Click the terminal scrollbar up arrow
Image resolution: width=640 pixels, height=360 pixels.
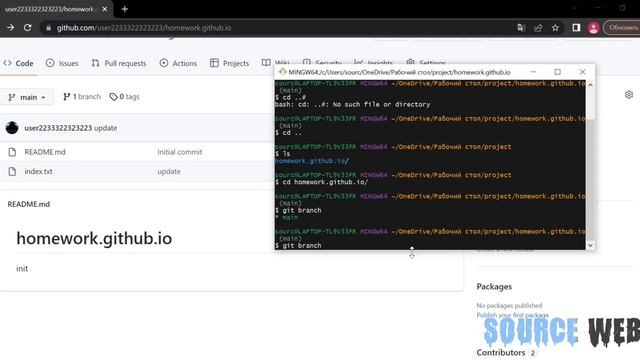pyautogui.click(x=590, y=84)
